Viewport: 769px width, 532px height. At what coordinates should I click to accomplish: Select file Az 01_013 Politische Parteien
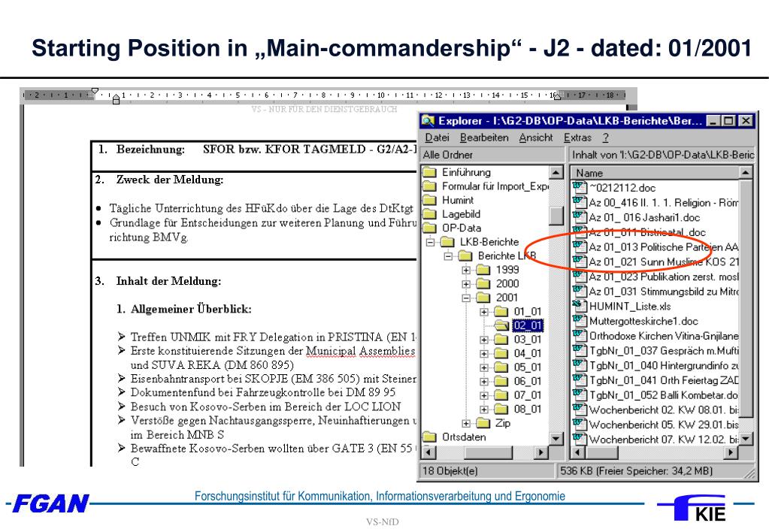tap(664, 247)
